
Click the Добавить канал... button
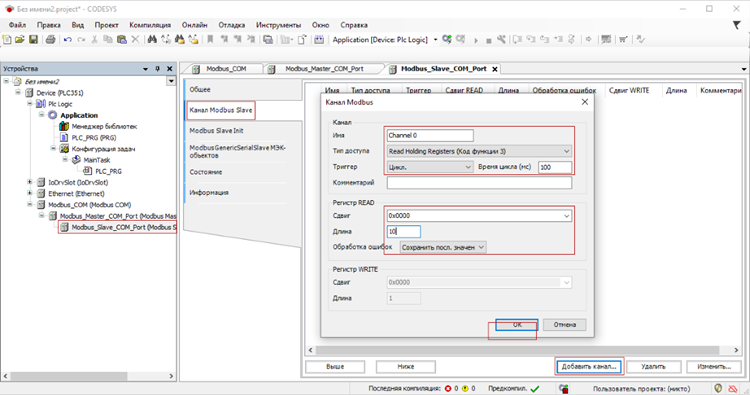[589, 367]
